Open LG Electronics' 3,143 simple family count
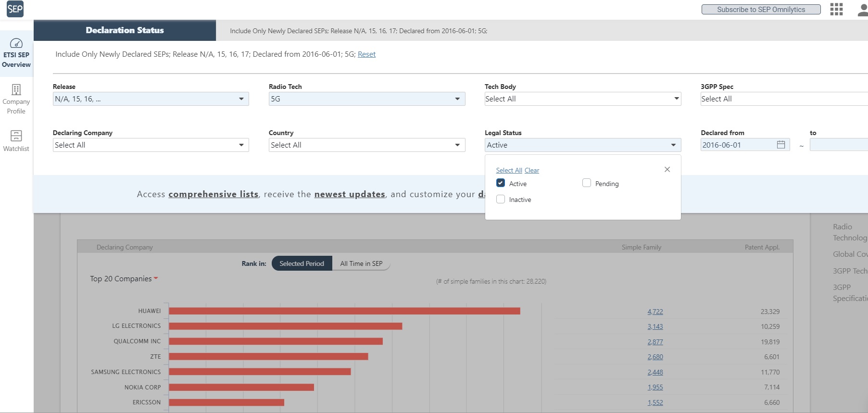This screenshot has height=413, width=868. [655, 326]
